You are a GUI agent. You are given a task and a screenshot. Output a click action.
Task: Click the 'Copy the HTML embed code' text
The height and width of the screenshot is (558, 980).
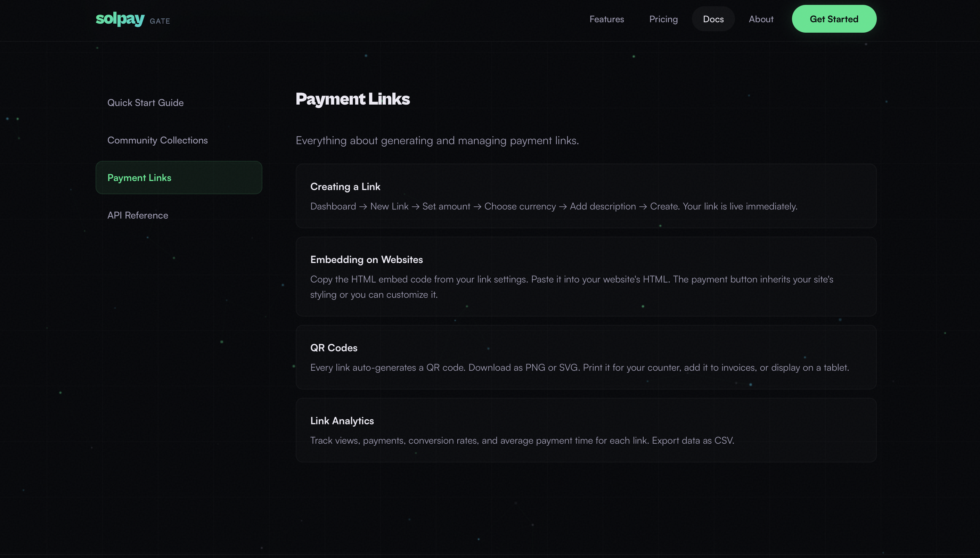tap(571, 287)
